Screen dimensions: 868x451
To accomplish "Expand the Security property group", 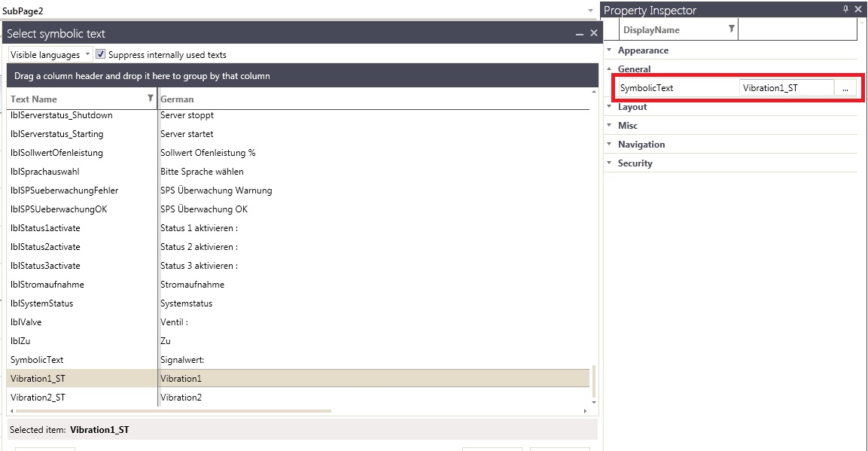I will coord(608,163).
